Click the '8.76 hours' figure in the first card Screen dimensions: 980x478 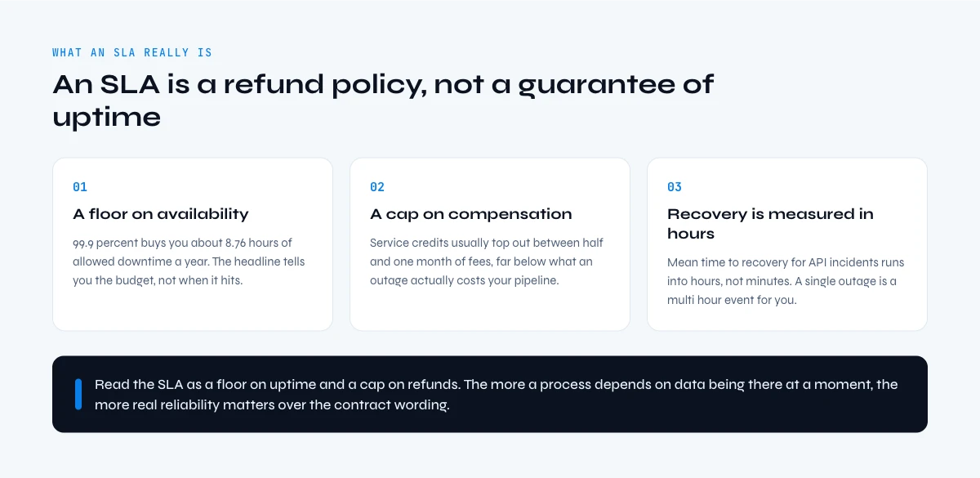coord(249,243)
